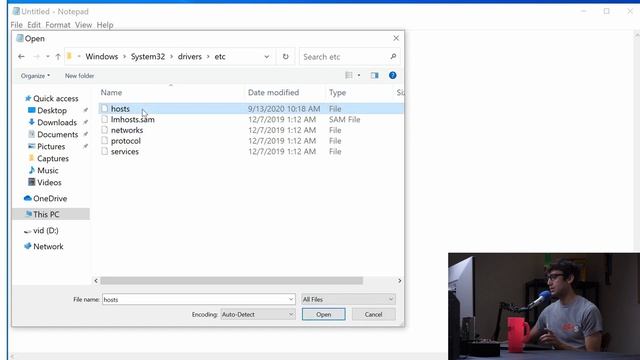This screenshot has height=360, width=640.
Task: Select the networks file name
Action: click(127, 130)
